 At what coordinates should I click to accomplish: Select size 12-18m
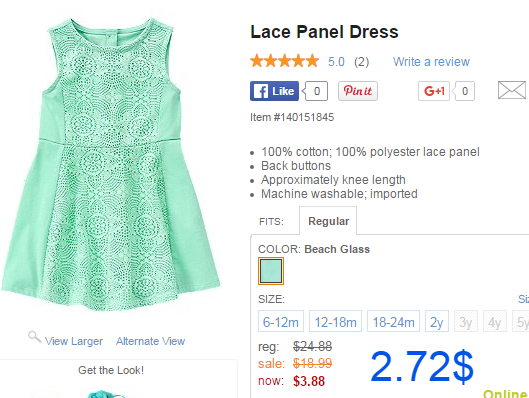pyautogui.click(x=335, y=321)
